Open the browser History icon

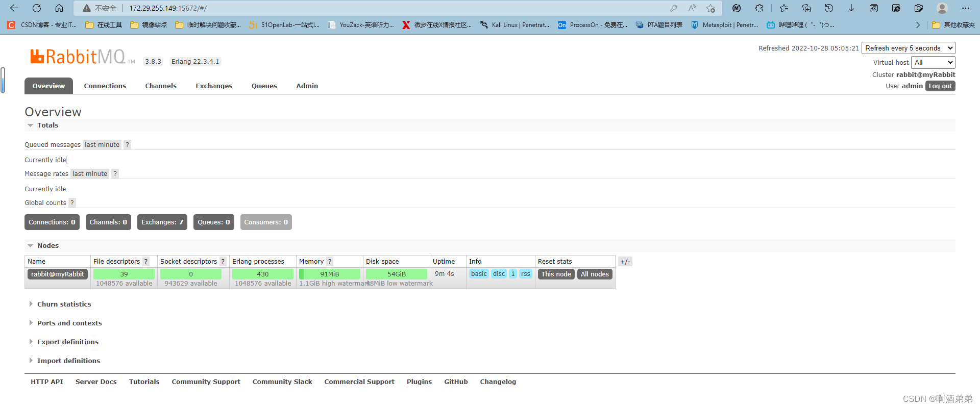click(829, 8)
